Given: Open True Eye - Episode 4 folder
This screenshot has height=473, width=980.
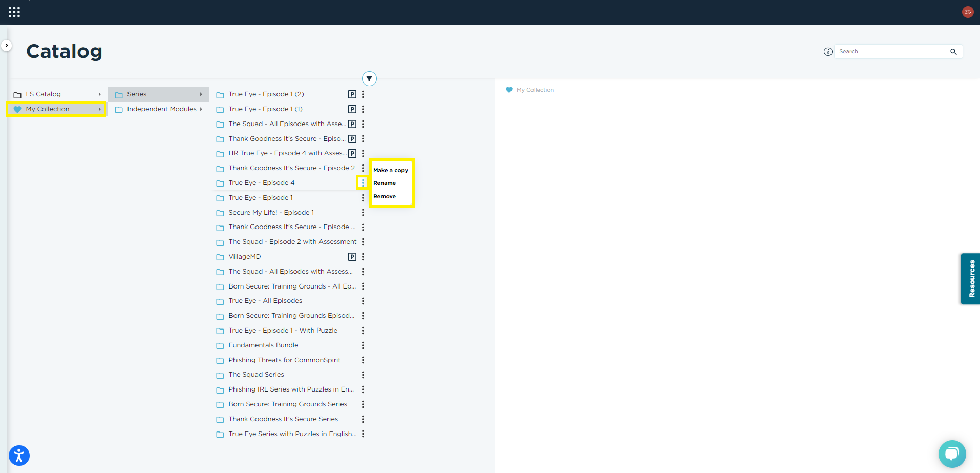Looking at the screenshot, I should tap(262, 183).
